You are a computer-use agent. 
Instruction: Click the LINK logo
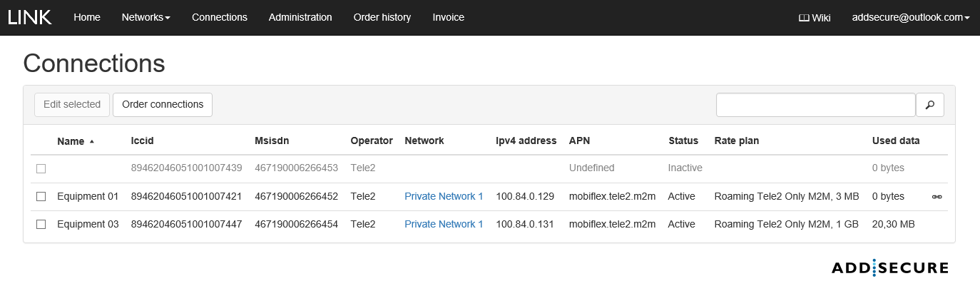30,17
